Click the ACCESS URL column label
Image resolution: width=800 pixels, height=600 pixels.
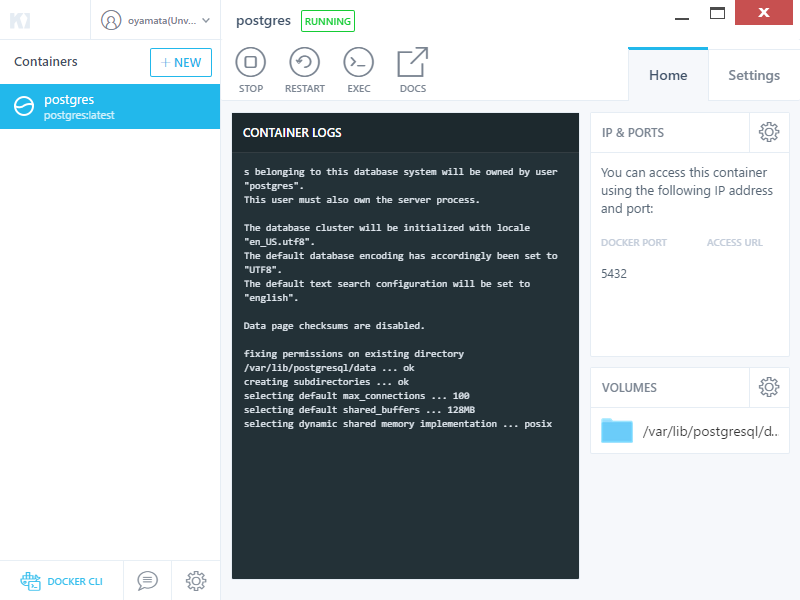pos(735,243)
